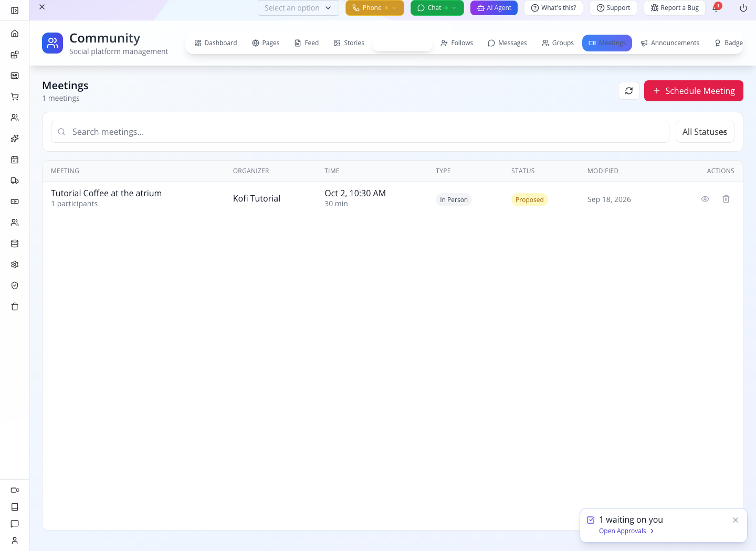Screen dimensions: 756x551
Task: Switch to the Announcements tab
Action: (x=670, y=43)
